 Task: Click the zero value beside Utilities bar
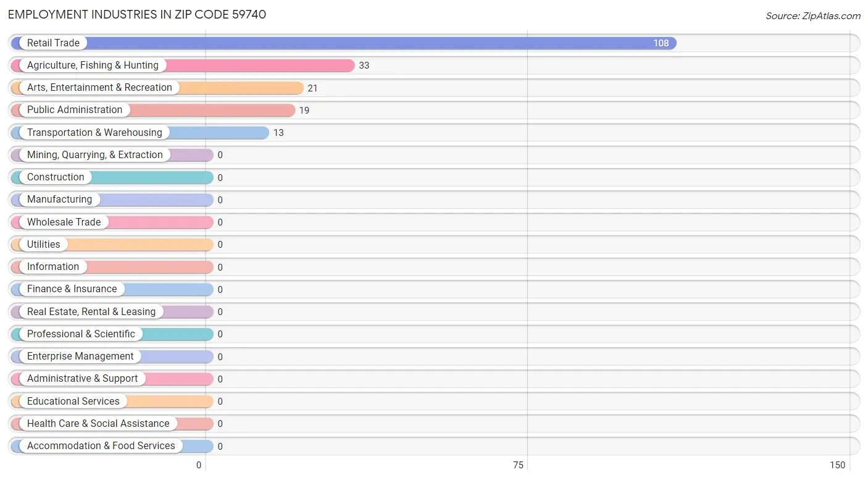(x=220, y=245)
